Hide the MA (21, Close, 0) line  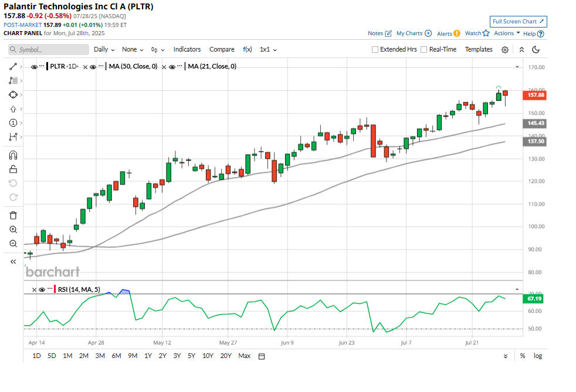pos(172,67)
